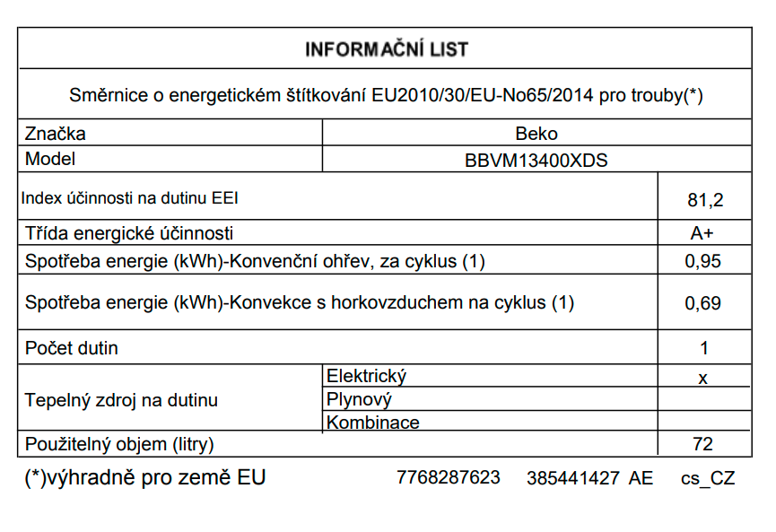776x532 pixels.
Task: Click the x mark beside Elektrický
Action: pyautogui.click(x=703, y=378)
